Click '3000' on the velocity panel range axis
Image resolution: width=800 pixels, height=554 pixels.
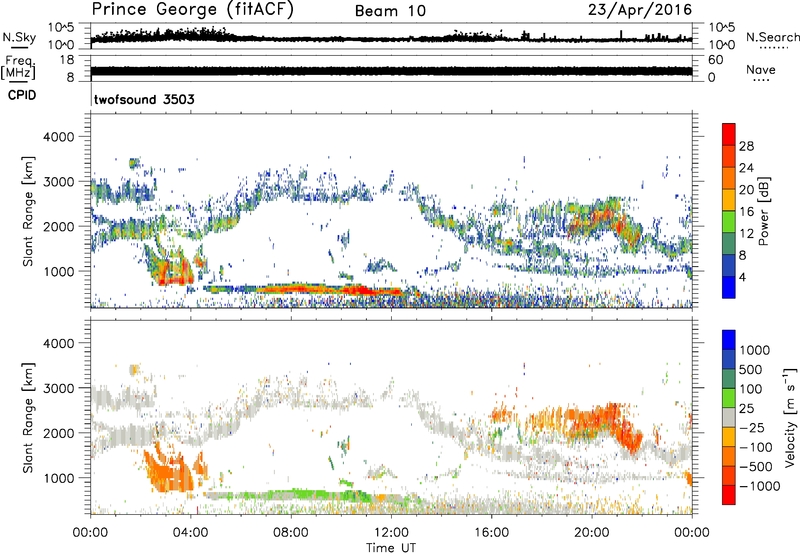tap(58, 388)
